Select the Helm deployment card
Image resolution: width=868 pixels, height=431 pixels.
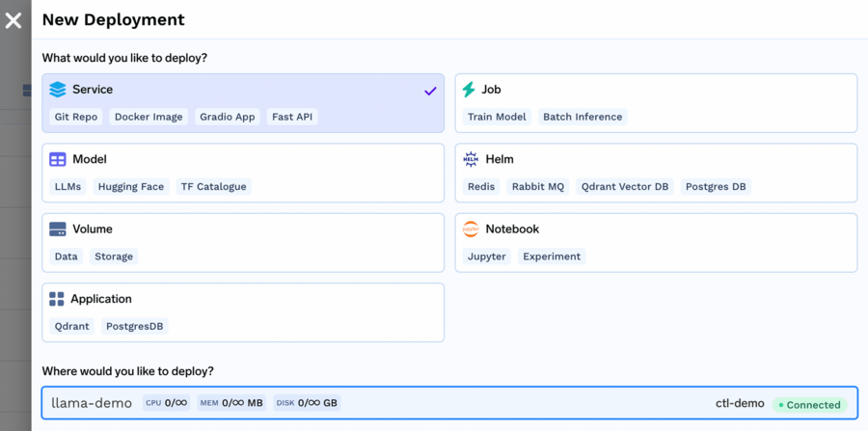[656, 173]
